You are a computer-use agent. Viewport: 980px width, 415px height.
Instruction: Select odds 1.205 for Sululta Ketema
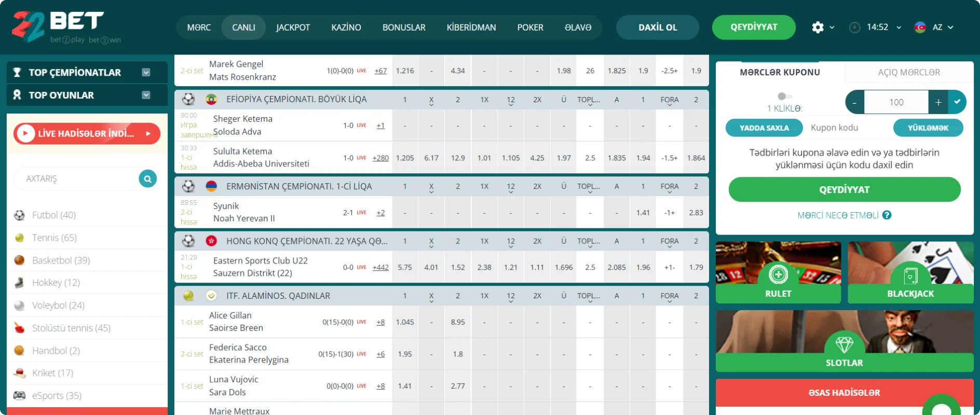coord(405,158)
